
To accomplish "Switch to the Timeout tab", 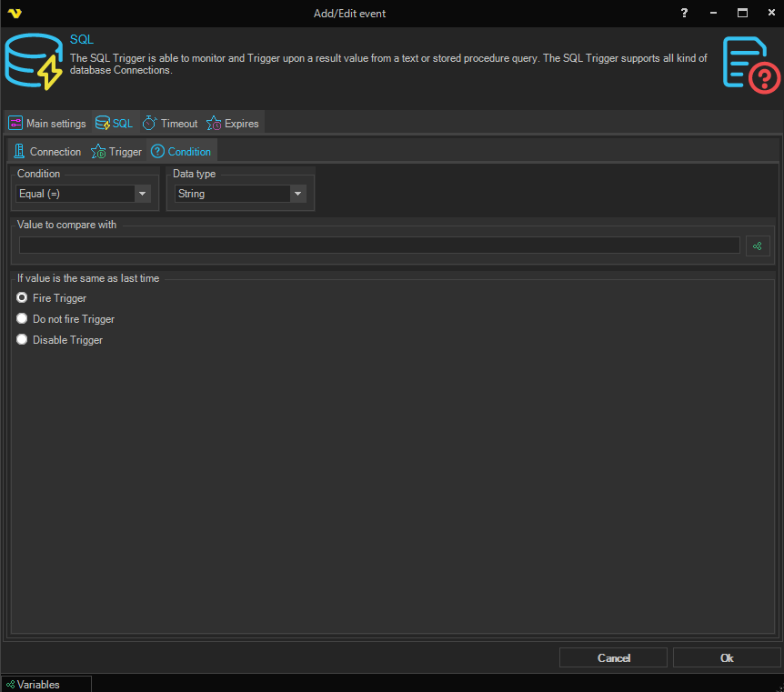I will click(170, 124).
